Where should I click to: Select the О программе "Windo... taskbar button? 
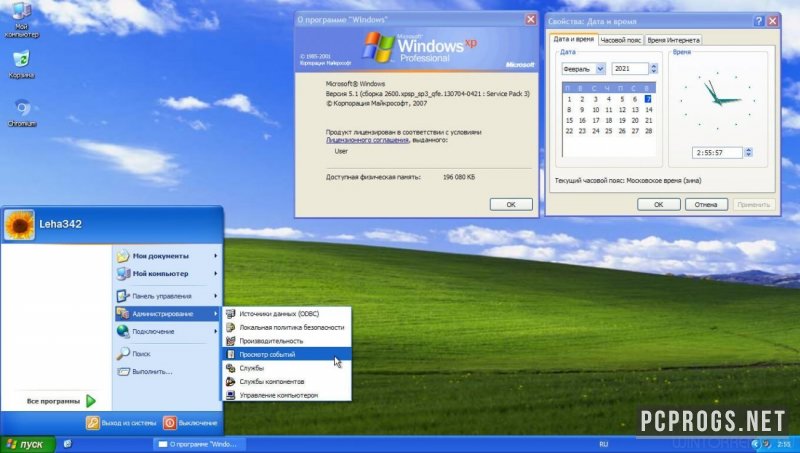click(x=198, y=444)
